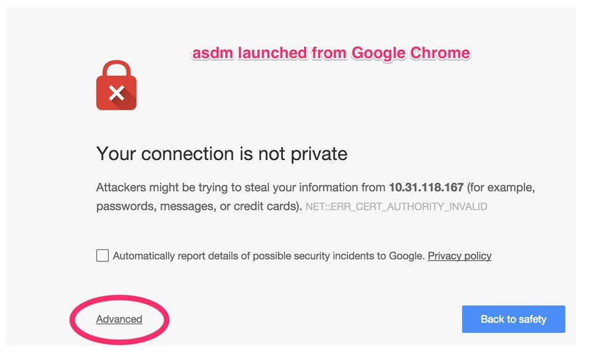
Task: Click the white X inside the padlock
Action: pos(116,94)
